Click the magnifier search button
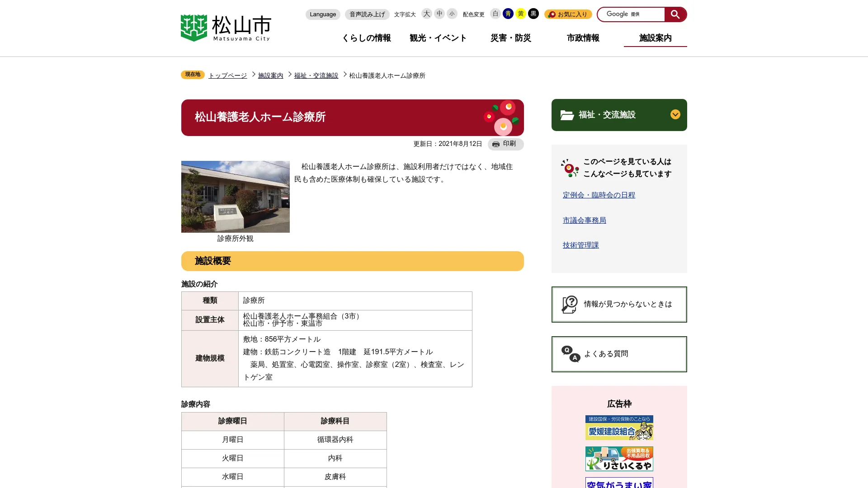The height and width of the screenshot is (488, 868). point(675,14)
